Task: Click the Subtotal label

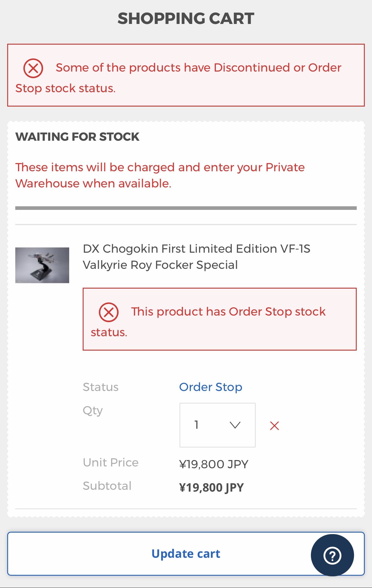Action: click(x=107, y=486)
